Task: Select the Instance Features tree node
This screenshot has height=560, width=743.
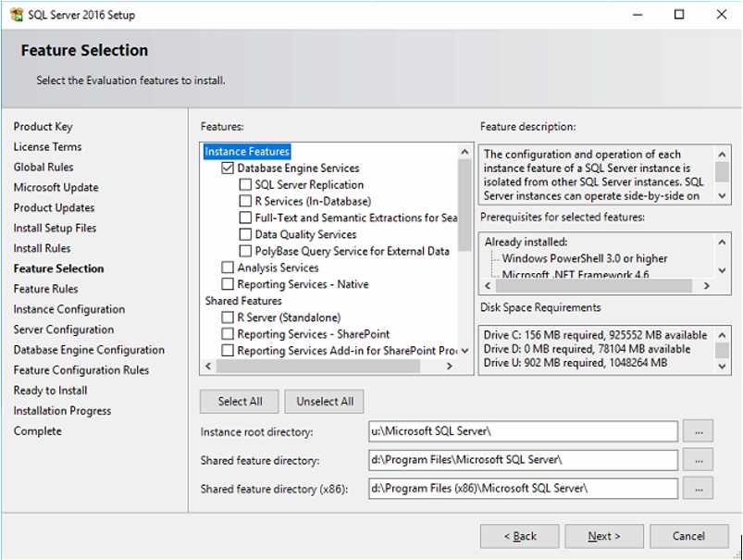Action: [x=247, y=151]
